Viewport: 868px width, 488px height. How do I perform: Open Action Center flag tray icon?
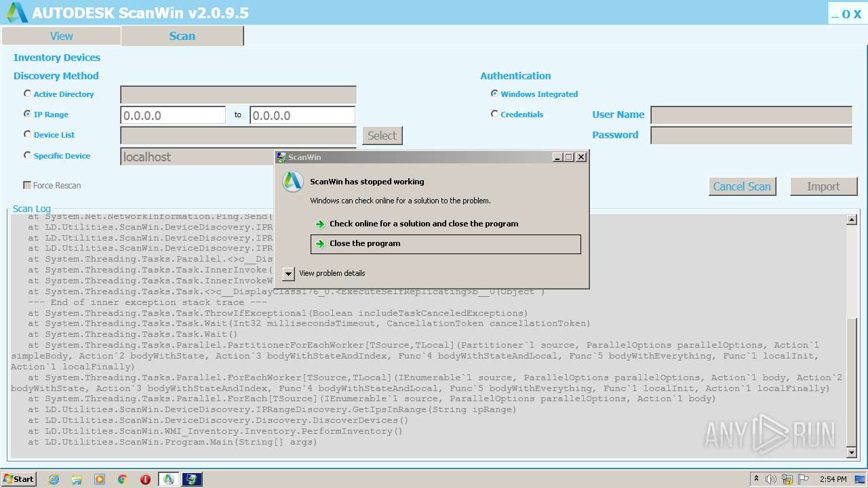click(x=803, y=479)
